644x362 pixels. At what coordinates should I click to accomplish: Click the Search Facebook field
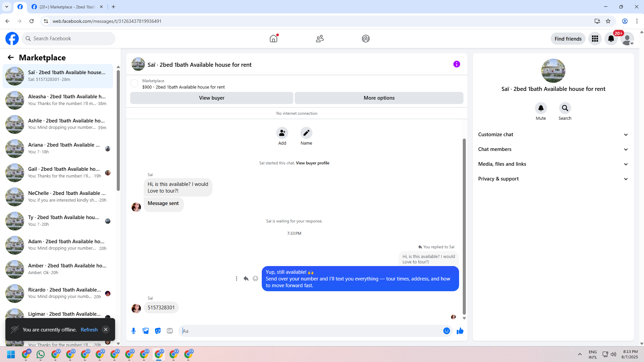click(69, 39)
